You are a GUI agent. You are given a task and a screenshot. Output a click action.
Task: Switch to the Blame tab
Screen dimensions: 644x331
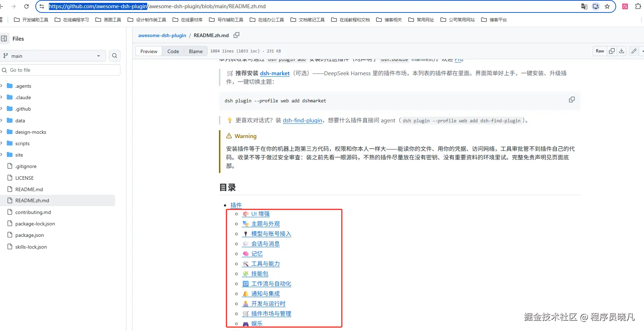pyautogui.click(x=196, y=51)
